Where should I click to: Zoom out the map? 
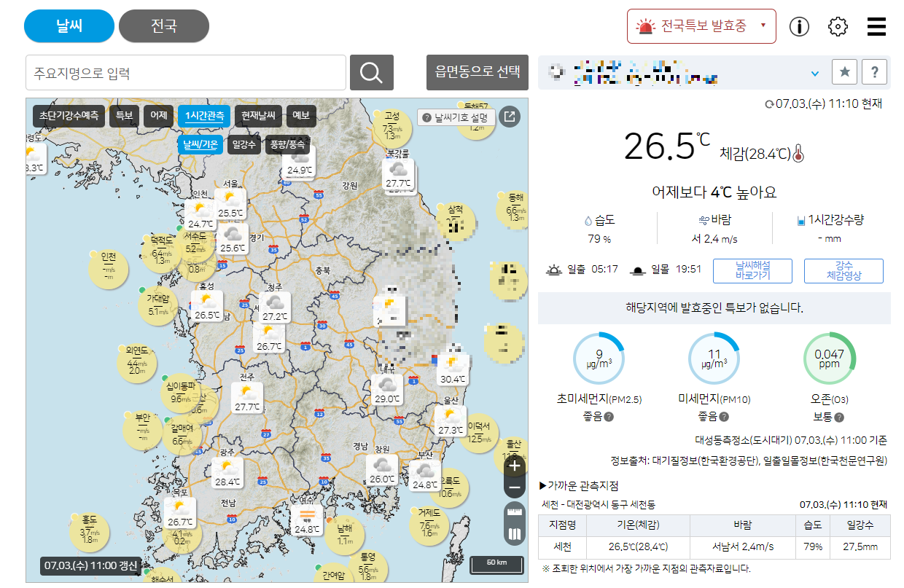tap(515, 487)
